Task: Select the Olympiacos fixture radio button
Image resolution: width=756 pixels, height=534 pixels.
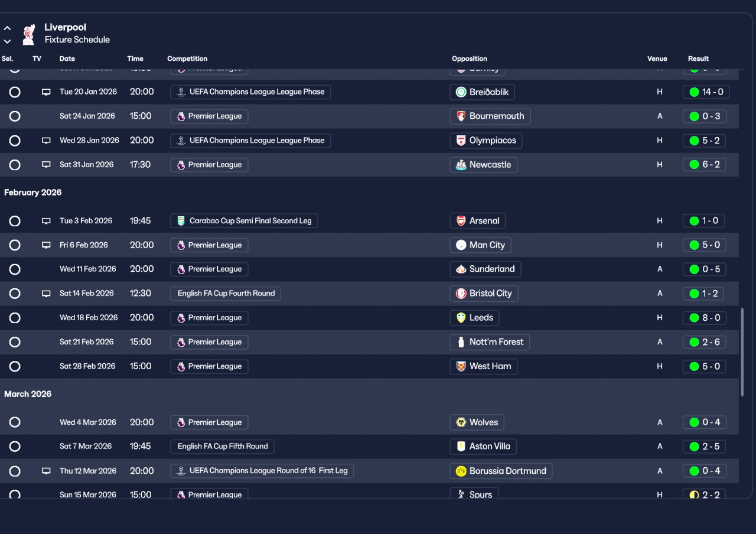Action: 15,141
